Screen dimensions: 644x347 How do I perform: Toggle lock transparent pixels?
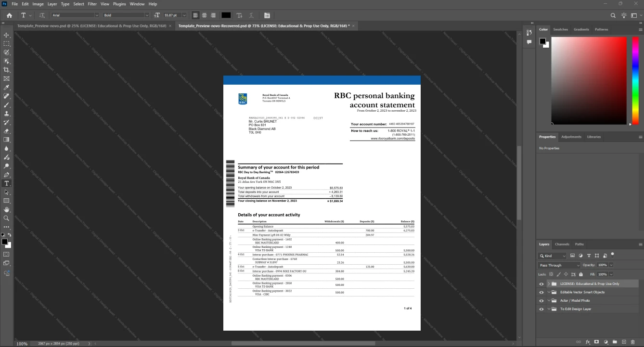point(551,274)
